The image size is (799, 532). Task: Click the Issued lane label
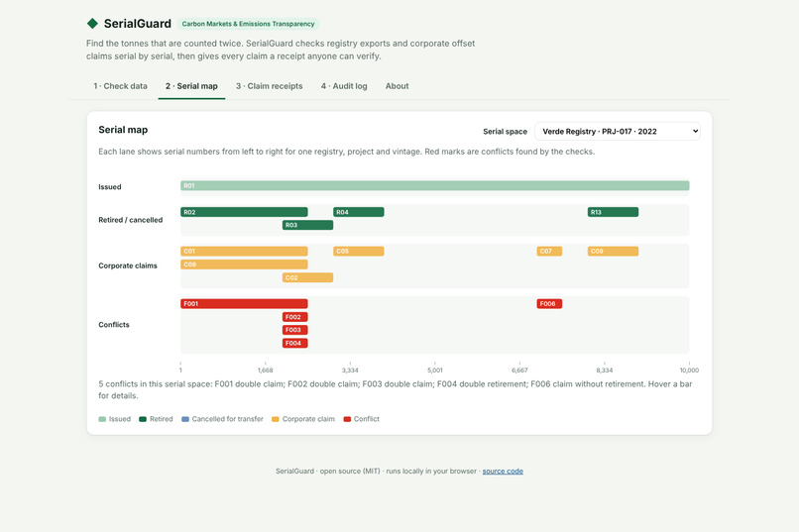point(110,187)
